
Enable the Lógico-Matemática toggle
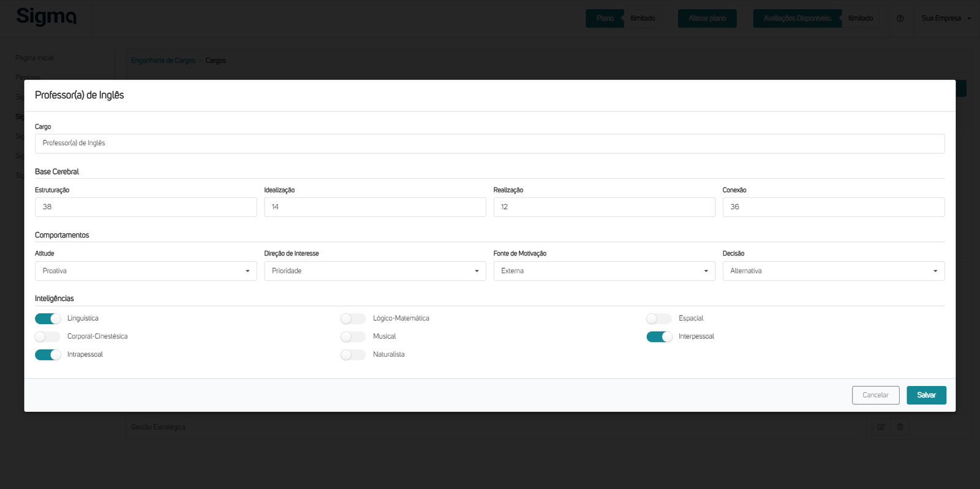353,319
